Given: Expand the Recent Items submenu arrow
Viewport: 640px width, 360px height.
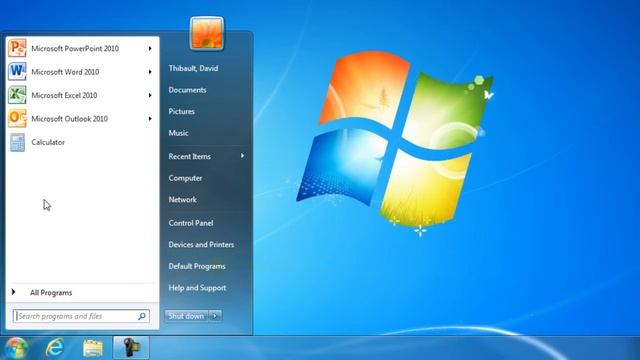Looking at the screenshot, I should (242, 156).
